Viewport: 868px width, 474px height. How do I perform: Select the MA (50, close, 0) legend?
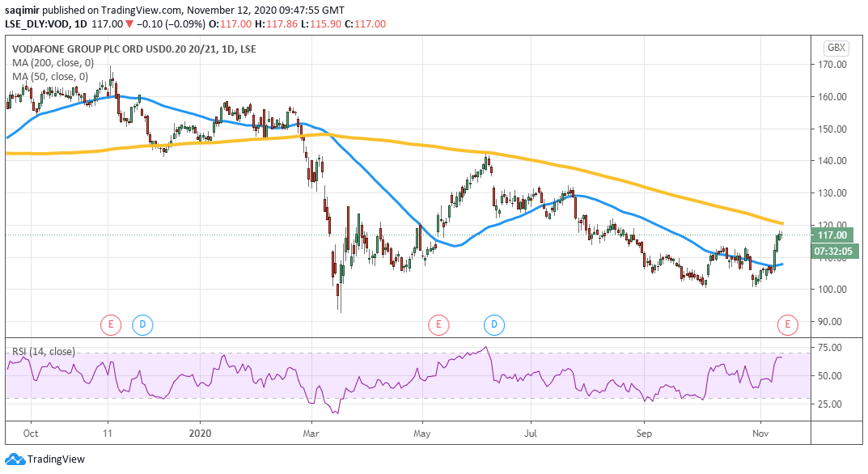[49, 76]
